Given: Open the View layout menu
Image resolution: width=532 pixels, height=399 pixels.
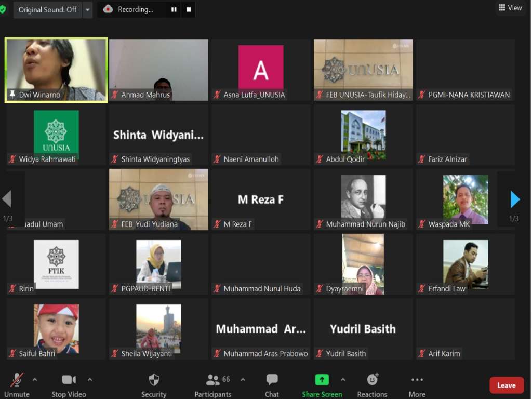Looking at the screenshot, I should [x=510, y=8].
